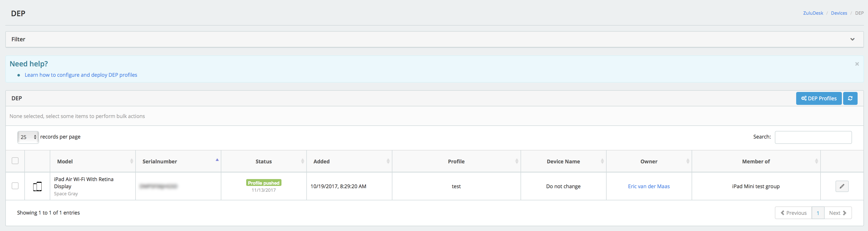Expand the Filter panel chevron
Image resolution: width=868 pixels, height=231 pixels.
pyautogui.click(x=852, y=39)
